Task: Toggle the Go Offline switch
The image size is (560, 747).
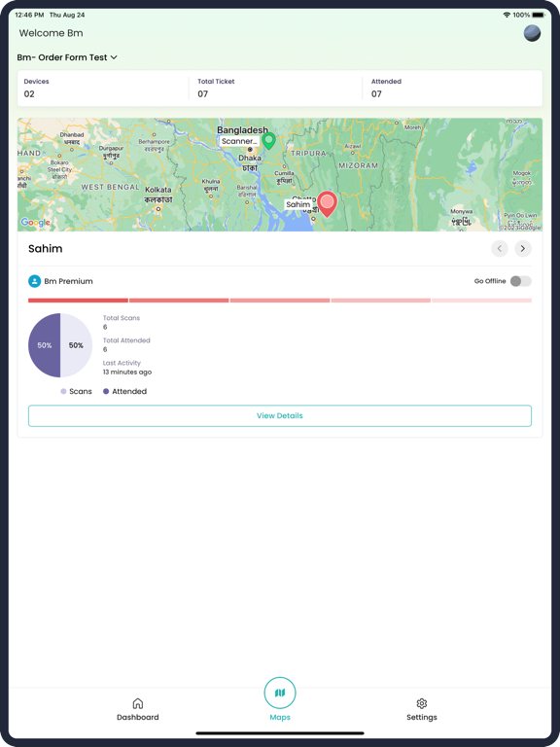Action: click(520, 281)
